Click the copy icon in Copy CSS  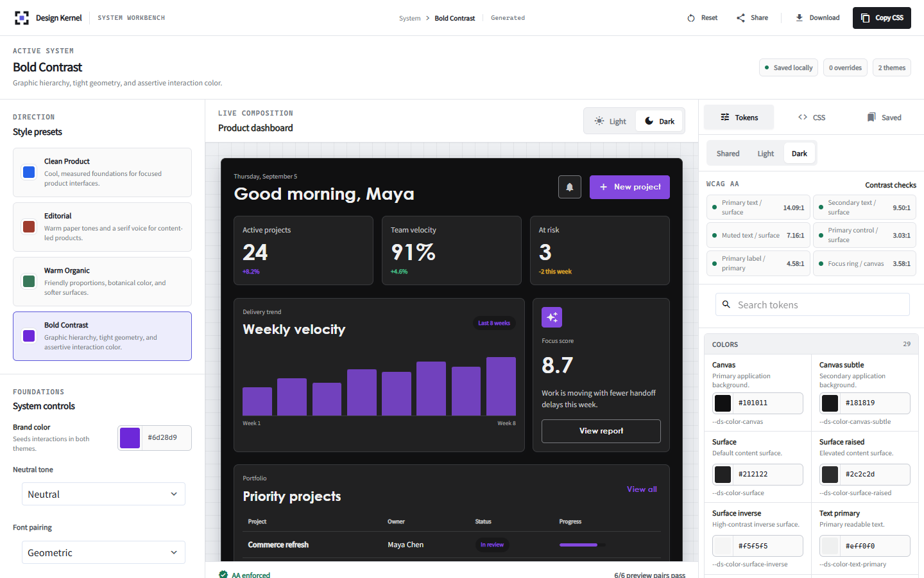[866, 18]
